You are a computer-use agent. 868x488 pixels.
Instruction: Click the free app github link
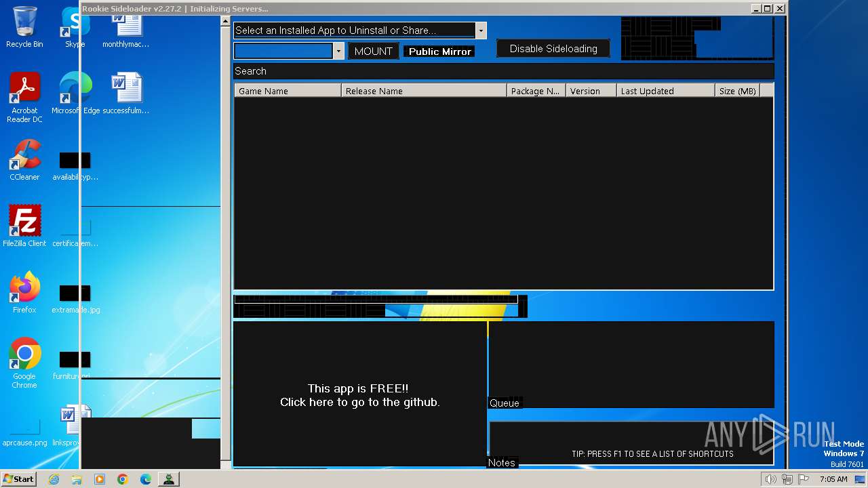point(360,395)
